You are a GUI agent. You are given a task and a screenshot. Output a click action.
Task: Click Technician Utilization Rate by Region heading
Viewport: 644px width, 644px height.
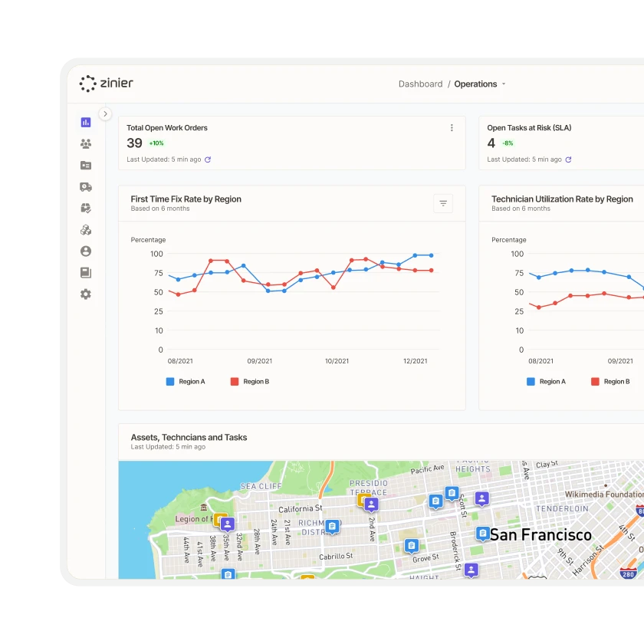pyautogui.click(x=562, y=199)
